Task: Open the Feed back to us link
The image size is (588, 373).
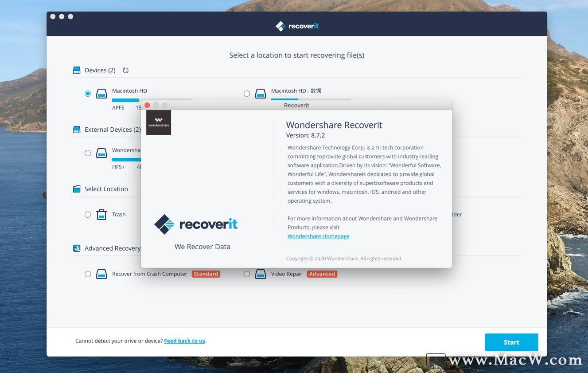Action: [x=184, y=341]
